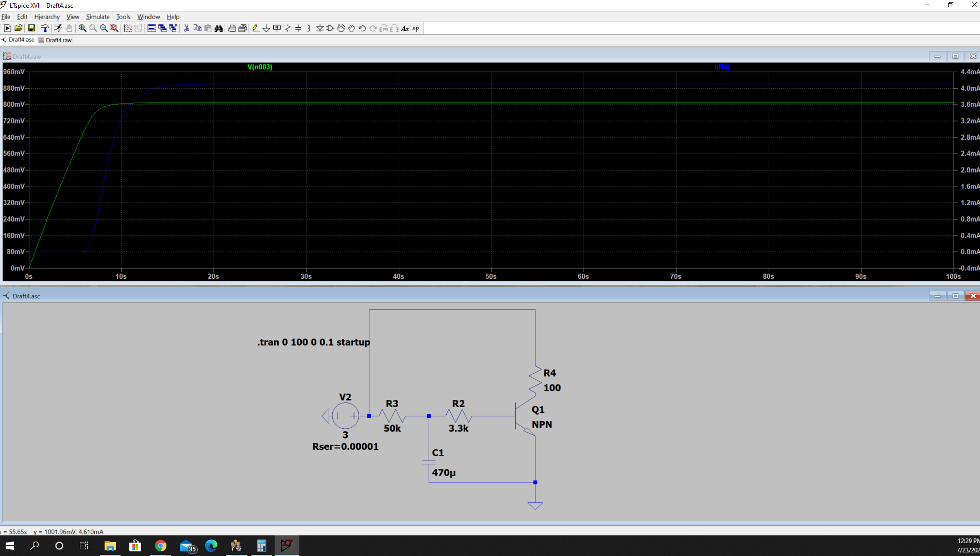Select the Draw Wire pencil tool
The height and width of the screenshot is (556, 980).
click(x=256, y=28)
